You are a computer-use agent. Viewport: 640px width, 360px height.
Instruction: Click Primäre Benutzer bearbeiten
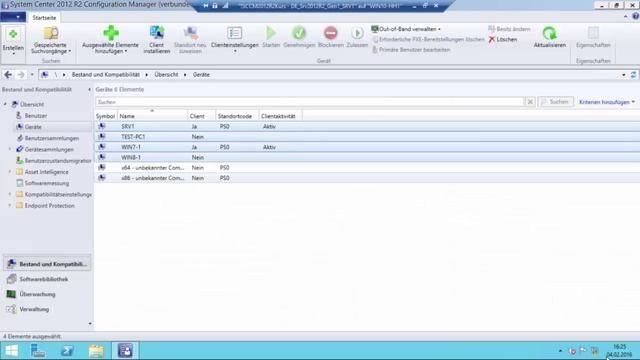tap(411, 49)
